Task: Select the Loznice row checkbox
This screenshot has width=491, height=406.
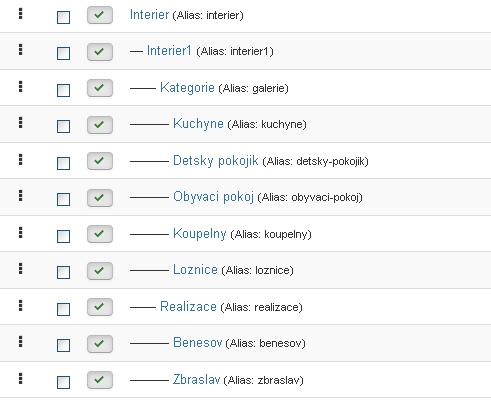Action: (63, 272)
